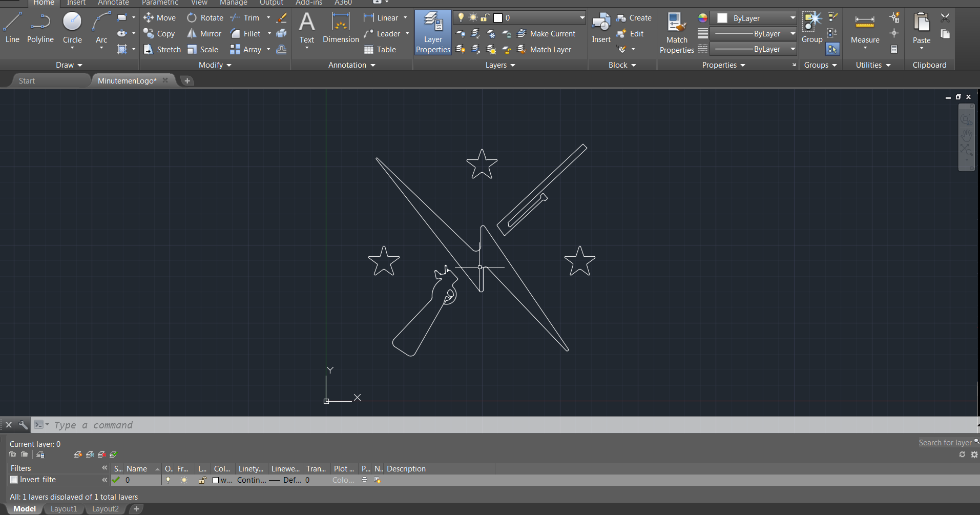The width and height of the screenshot is (980, 515).
Task: Open the Layer Properties manager
Action: coord(433,32)
